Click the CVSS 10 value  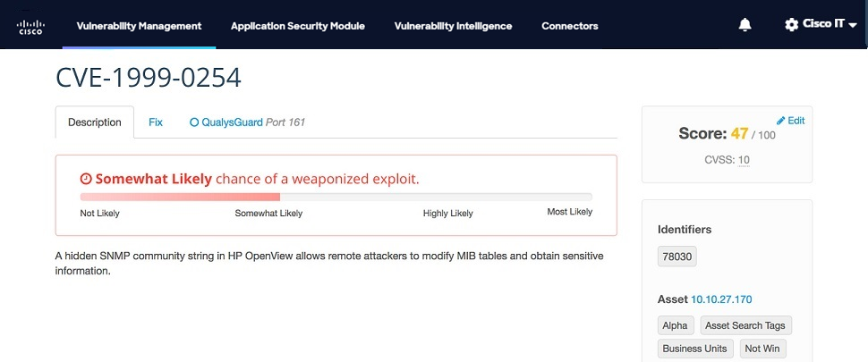click(x=744, y=160)
